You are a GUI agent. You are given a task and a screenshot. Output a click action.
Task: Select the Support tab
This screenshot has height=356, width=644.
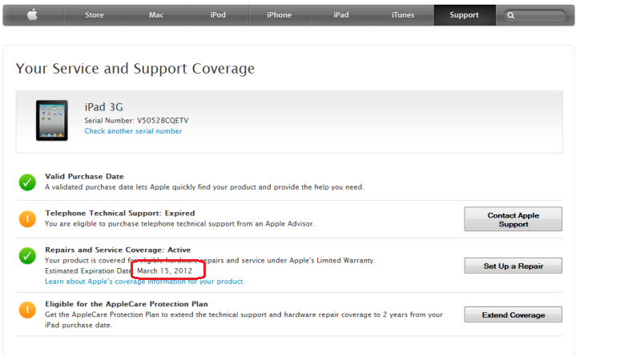pyautogui.click(x=464, y=15)
